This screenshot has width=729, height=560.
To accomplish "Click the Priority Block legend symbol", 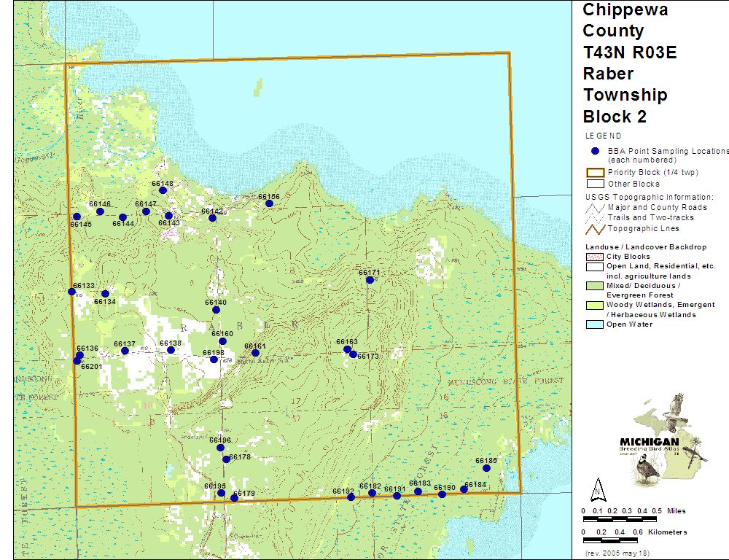I will click(x=595, y=173).
